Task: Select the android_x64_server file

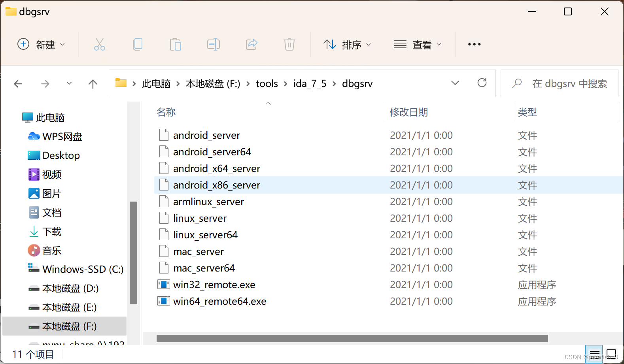Action: point(217,168)
